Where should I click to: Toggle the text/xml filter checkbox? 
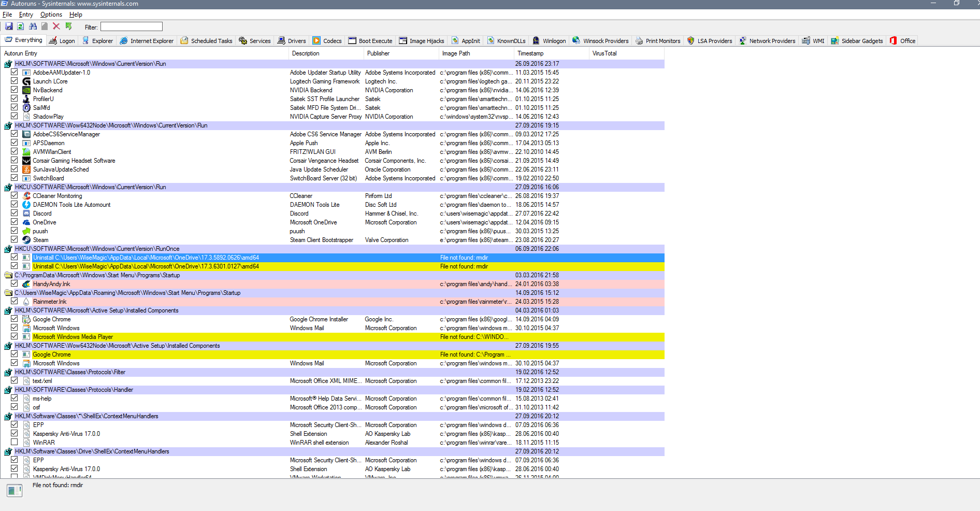point(15,381)
